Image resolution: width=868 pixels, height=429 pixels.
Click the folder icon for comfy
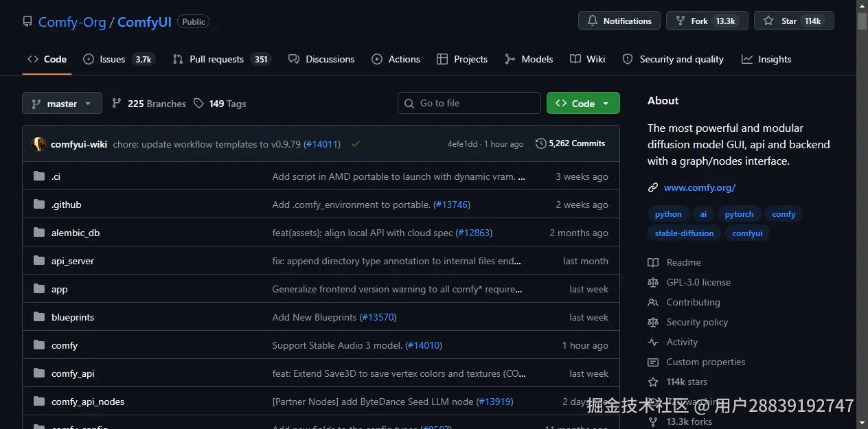coord(39,345)
